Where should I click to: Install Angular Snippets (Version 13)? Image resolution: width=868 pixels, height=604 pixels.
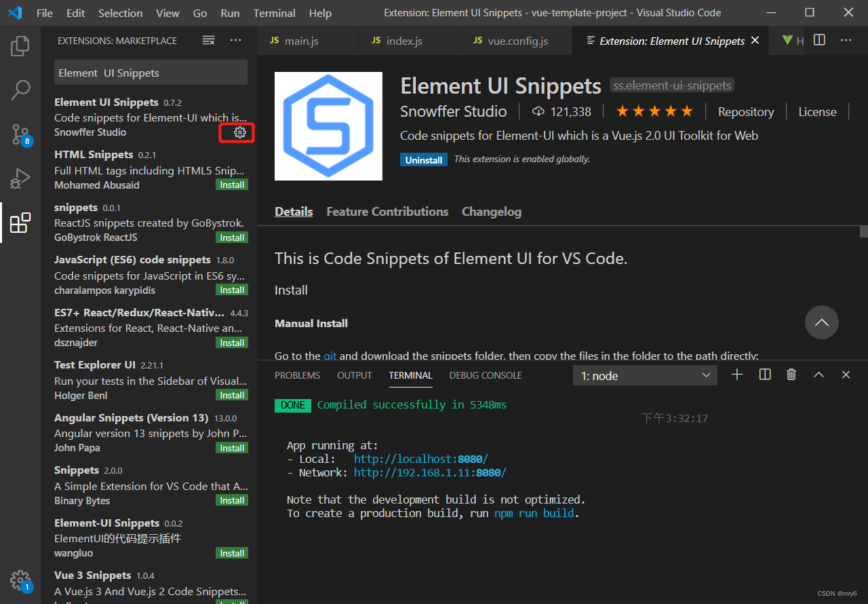point(232,448)
